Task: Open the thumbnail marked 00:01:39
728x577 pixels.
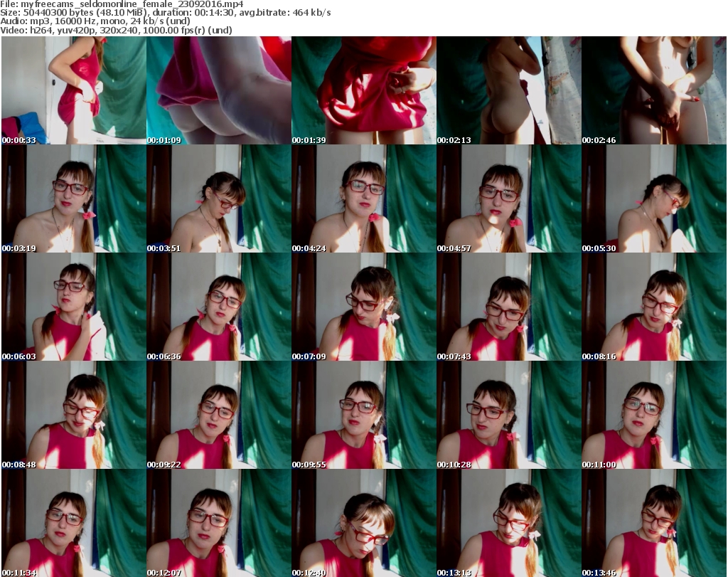Action: [x=363, y=90]
